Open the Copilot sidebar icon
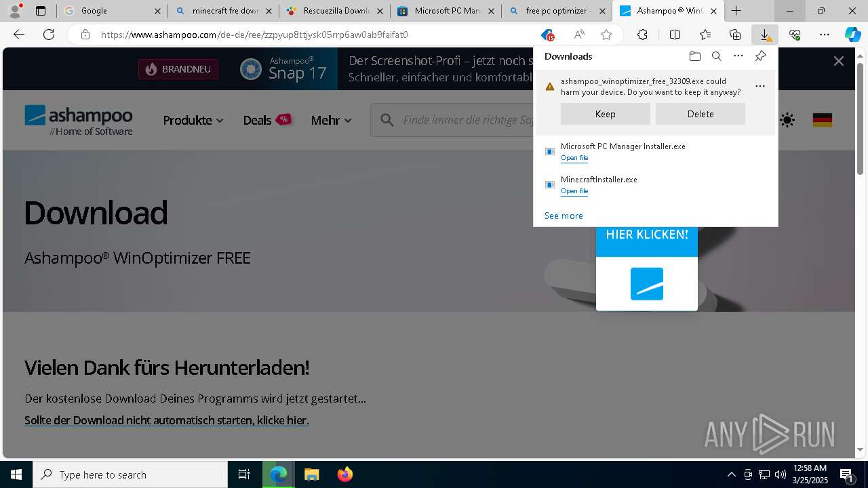The width and height of the screenshot is (868, 488). 852,35
